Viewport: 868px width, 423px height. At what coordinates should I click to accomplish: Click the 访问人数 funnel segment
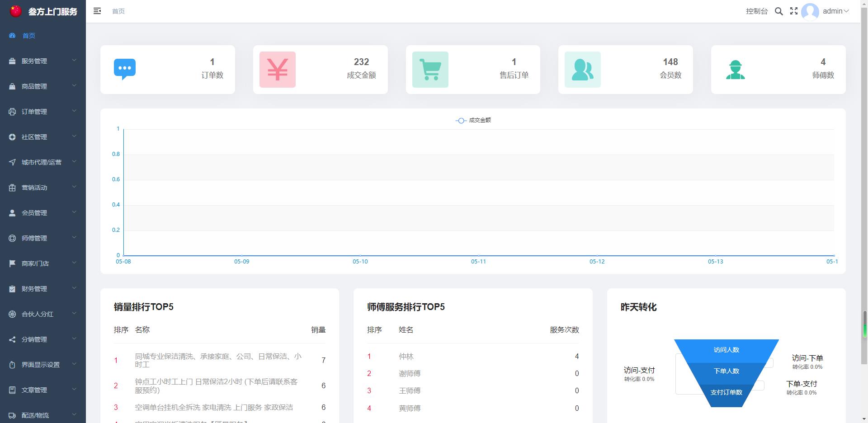726,350
